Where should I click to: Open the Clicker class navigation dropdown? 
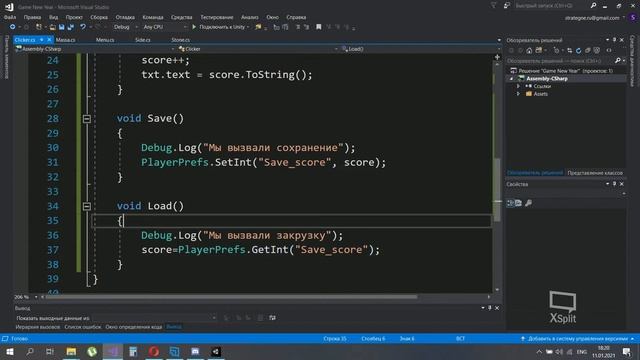point(258,49)
